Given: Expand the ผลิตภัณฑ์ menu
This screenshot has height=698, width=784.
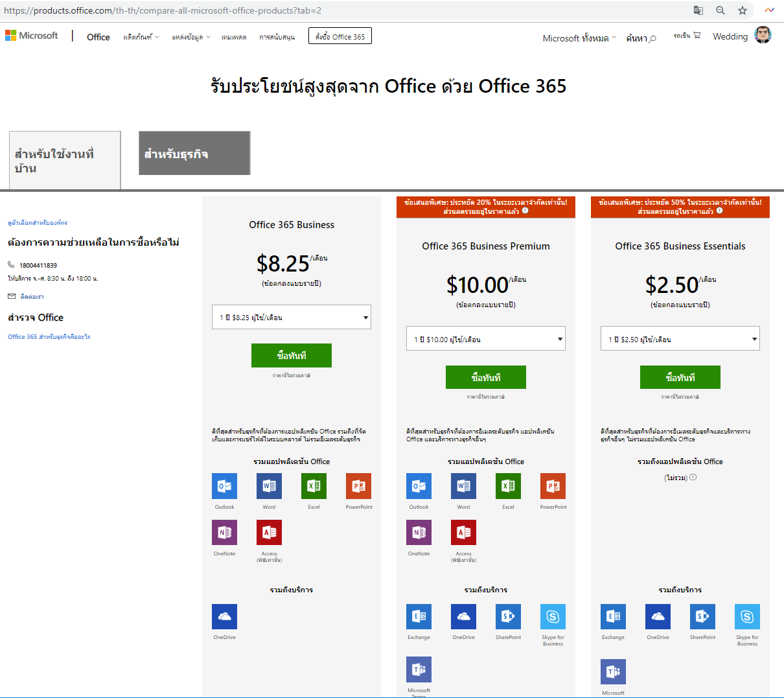Looking at the screenshot, I should [141, 37].
